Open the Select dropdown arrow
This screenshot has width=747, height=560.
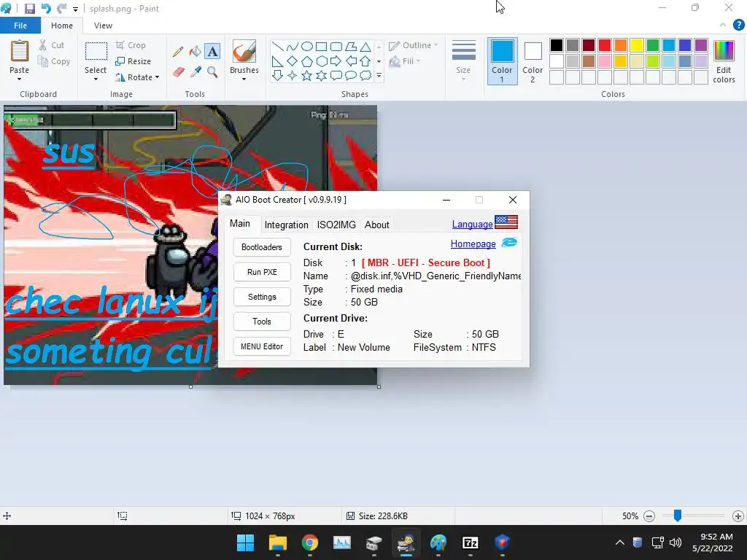coord(96,79)
